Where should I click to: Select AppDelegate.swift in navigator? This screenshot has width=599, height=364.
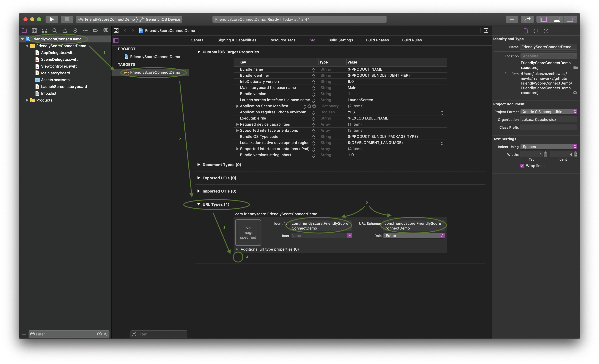tap(57, 52)
